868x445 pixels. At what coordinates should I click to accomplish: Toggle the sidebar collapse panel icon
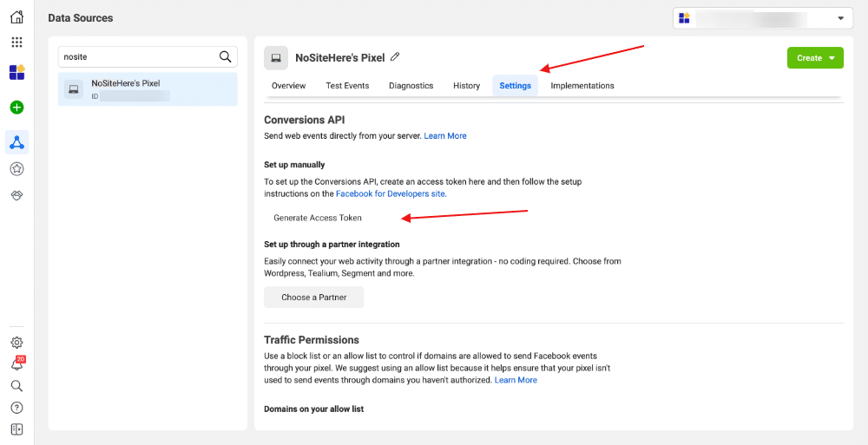point(16,429)
